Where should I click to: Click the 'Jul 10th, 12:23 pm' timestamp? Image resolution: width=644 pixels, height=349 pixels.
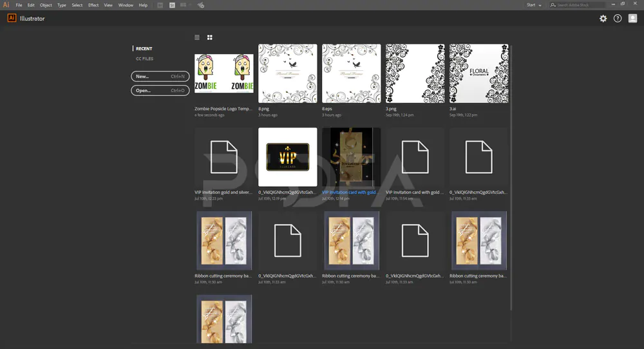209,199
